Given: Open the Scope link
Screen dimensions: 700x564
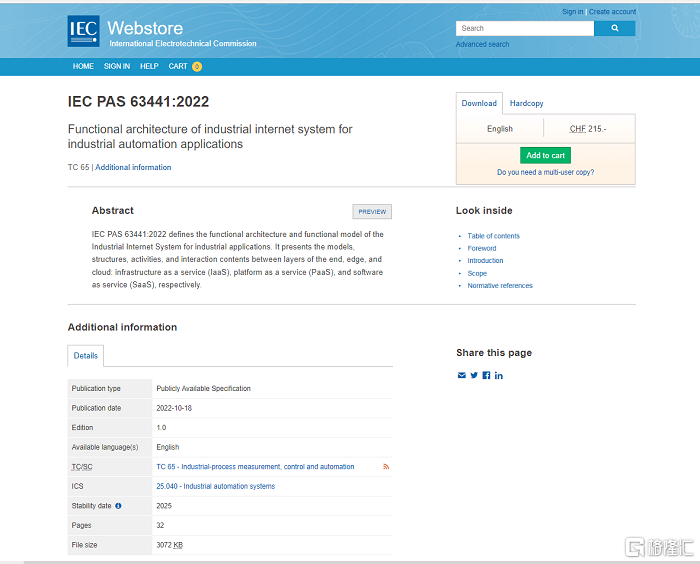Looking at the screenshot, I should tap(477, 273).
